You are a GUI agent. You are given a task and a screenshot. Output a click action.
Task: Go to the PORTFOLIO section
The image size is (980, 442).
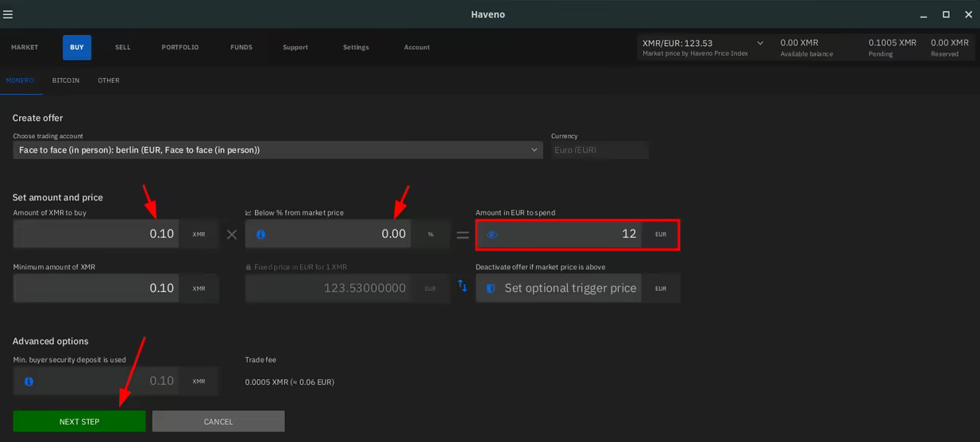[180, 48]
